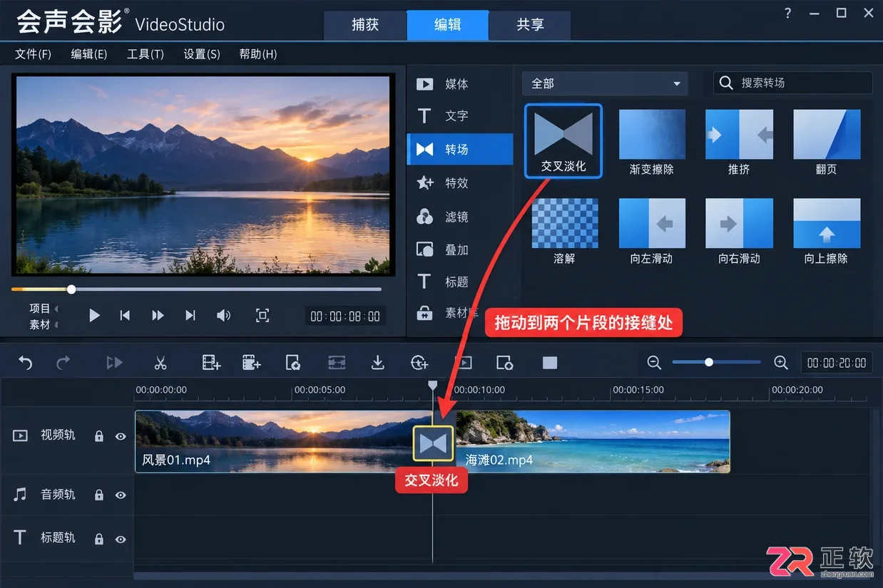The width and height of the screenshot is (883, 588).
Task: Click the scissors split clip tool
Action: (160, 363)
